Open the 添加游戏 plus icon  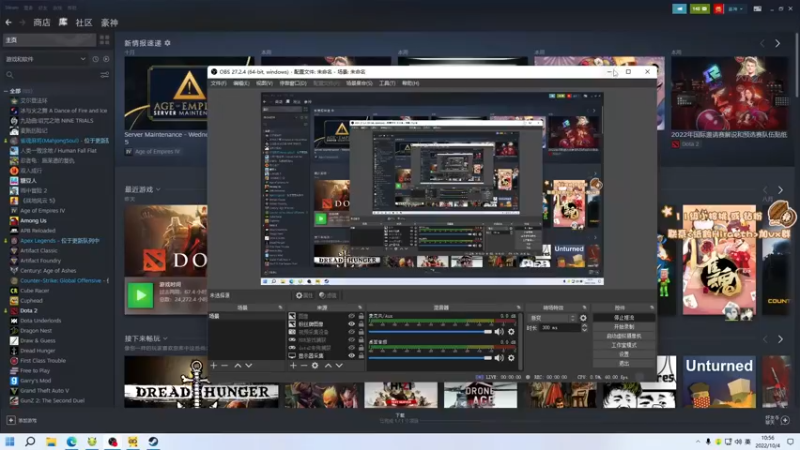pos(11,420)
